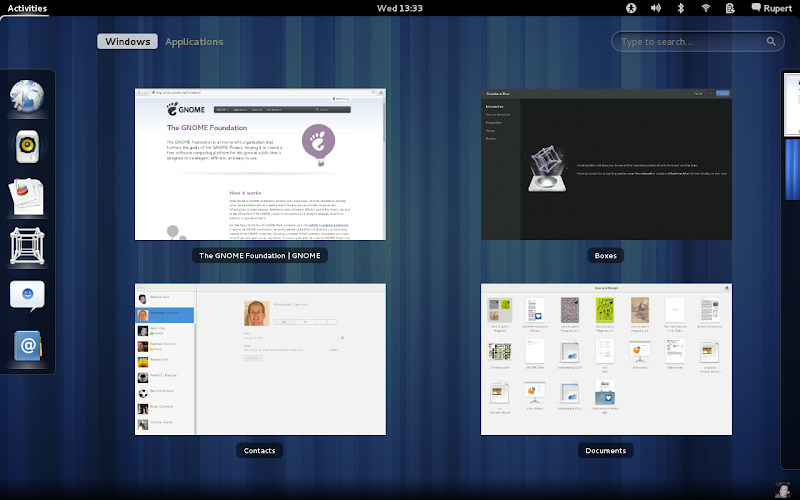Open the Wed 13:33 clock calendar menu
800x500 pixels.
coord(399,8)
